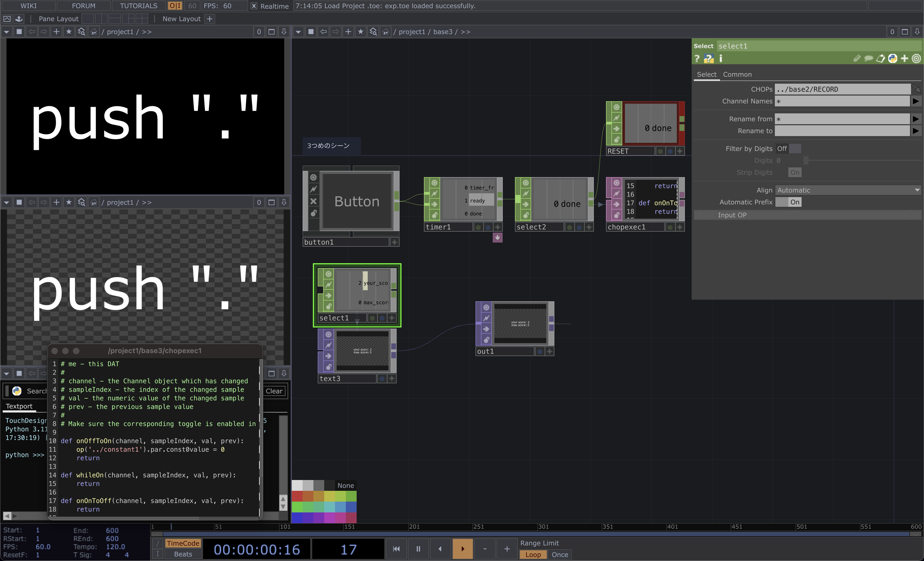
Task: Click the viewer active icon on timer1 node
Action: (x=434, y=183)
